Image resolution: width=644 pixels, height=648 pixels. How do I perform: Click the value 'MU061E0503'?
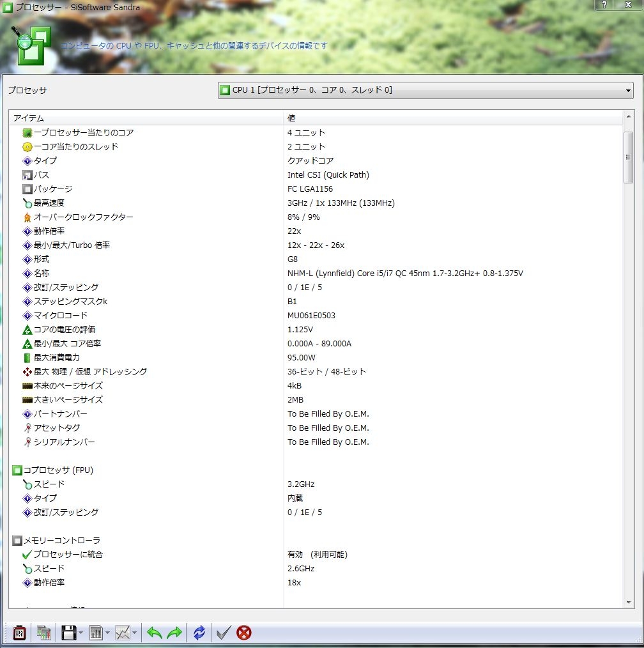coord(312,315)
